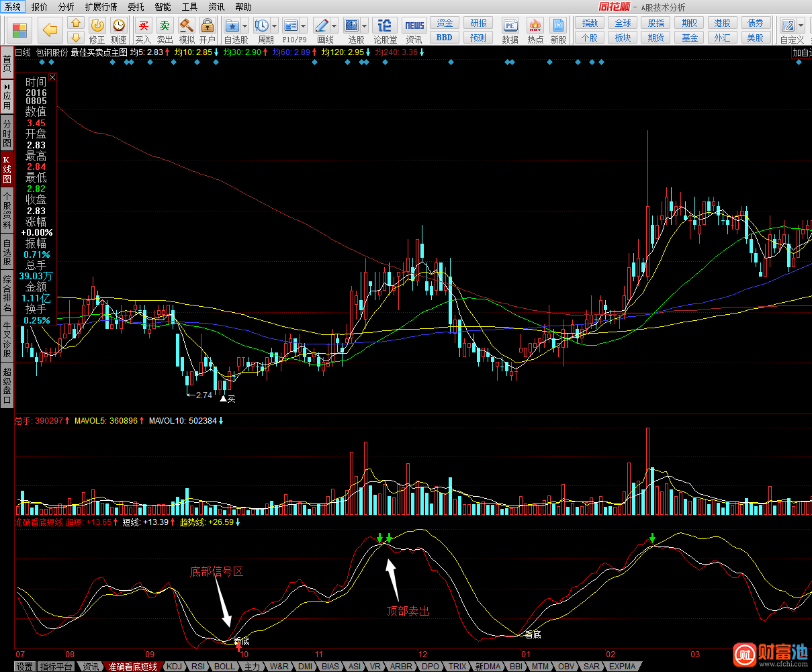Expand the 画线 dropdown arrow
Screen dimensions: 812x672
(334, 26)
